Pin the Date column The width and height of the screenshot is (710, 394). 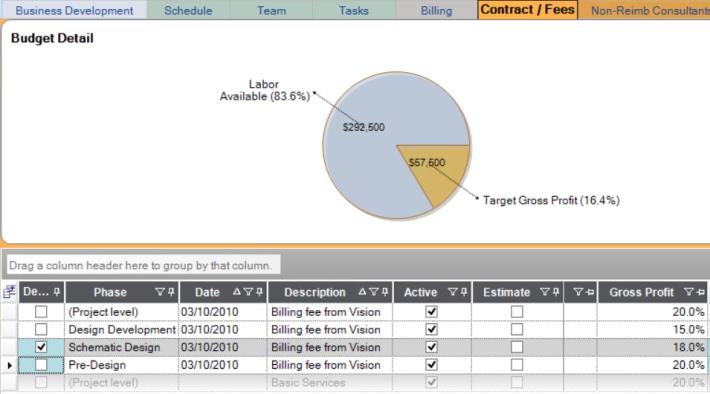[x=259, y=292]
